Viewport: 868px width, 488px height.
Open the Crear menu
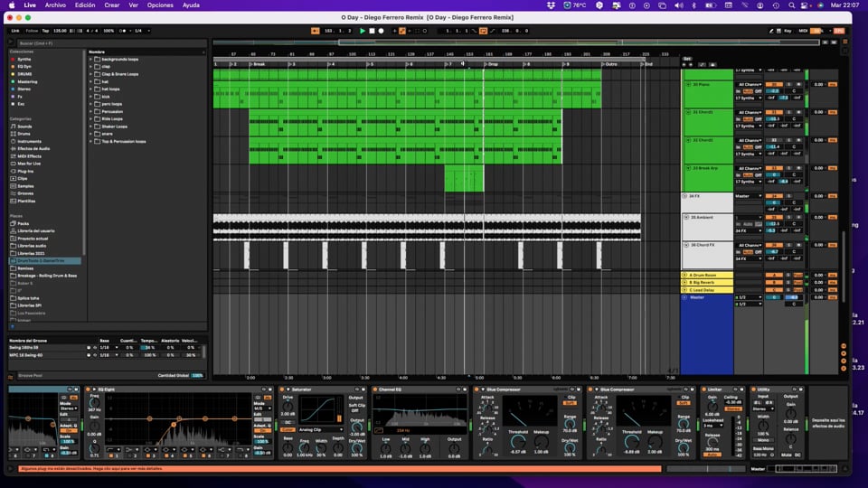112,5
